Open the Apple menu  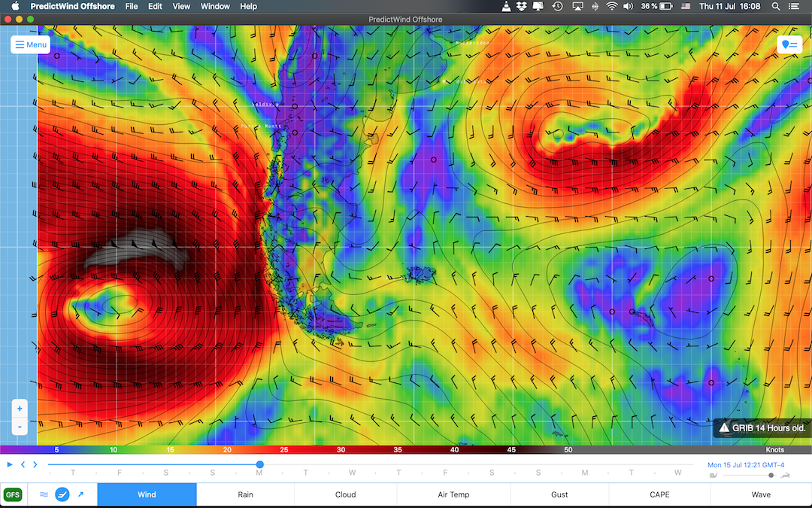coord(16,6)
